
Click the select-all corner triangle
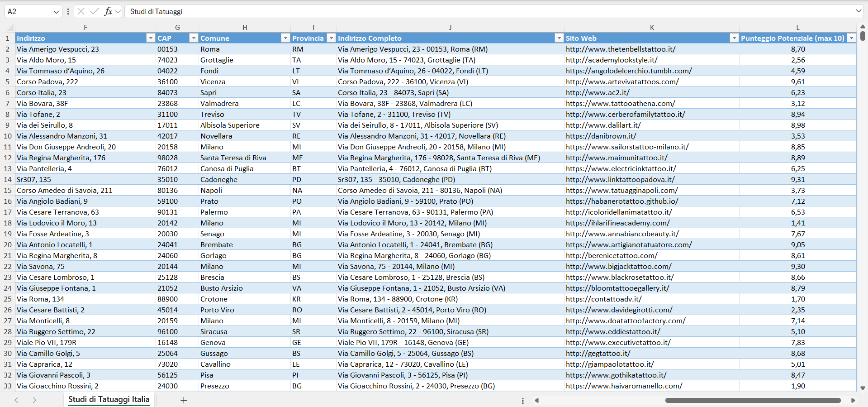pos(10,28)
